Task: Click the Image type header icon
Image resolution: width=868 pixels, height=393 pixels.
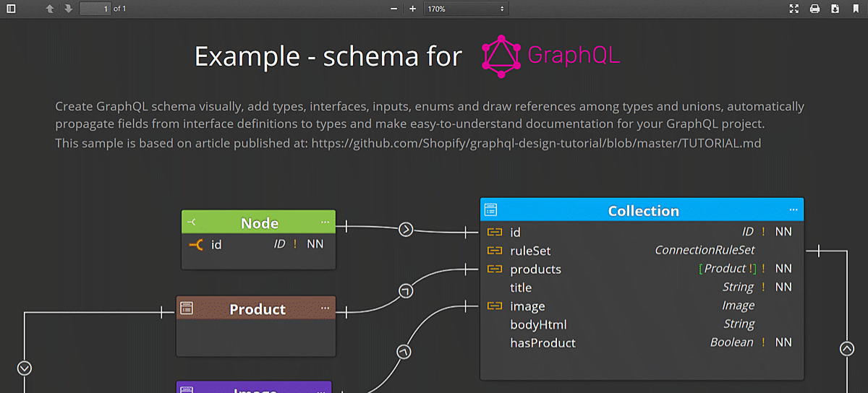Action: tap(186, 389)
